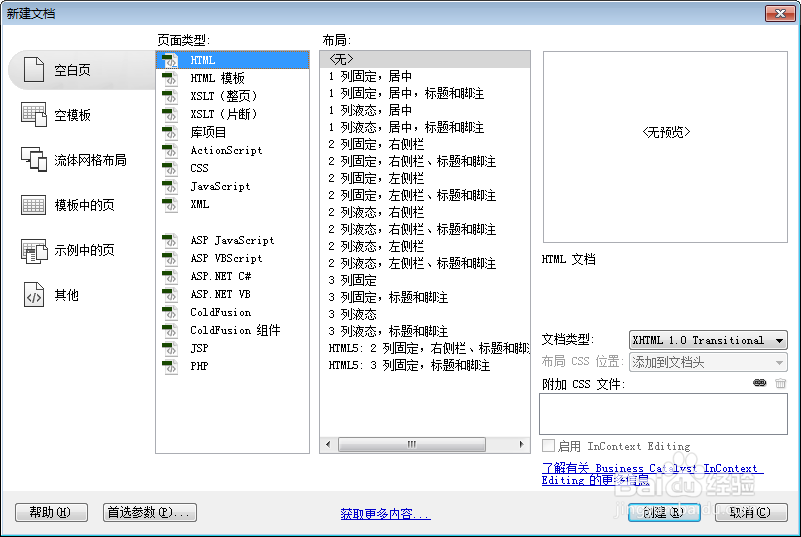Viewport: 801px width, 537px height.
Task: Switch to the 空白页 category label
Action: click(x=73, y=70)
